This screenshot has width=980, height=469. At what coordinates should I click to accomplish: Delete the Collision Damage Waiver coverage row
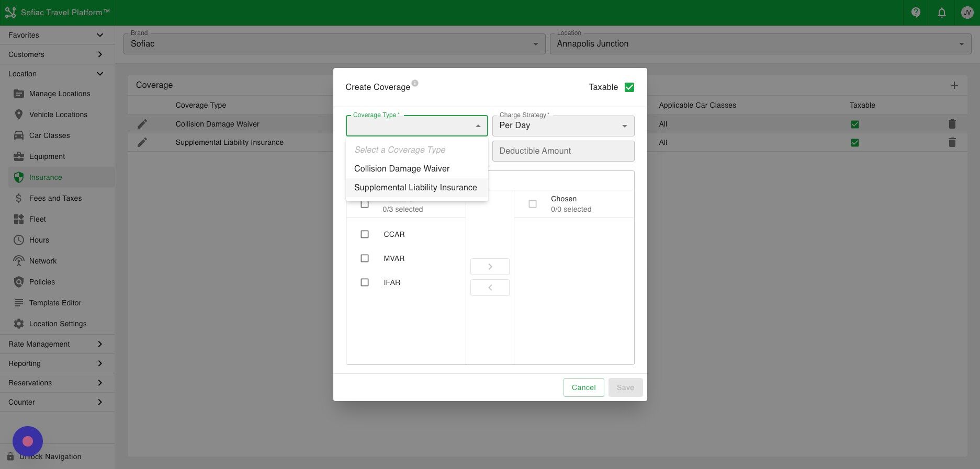(952, 124)
